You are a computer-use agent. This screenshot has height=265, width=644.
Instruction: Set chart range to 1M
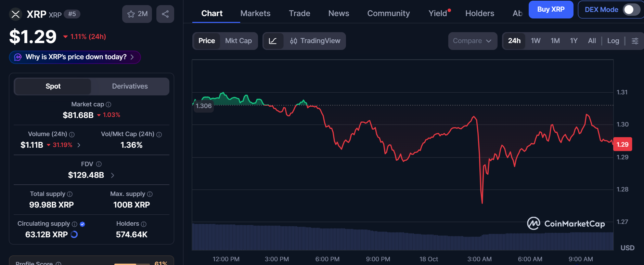tap(555, 41)
